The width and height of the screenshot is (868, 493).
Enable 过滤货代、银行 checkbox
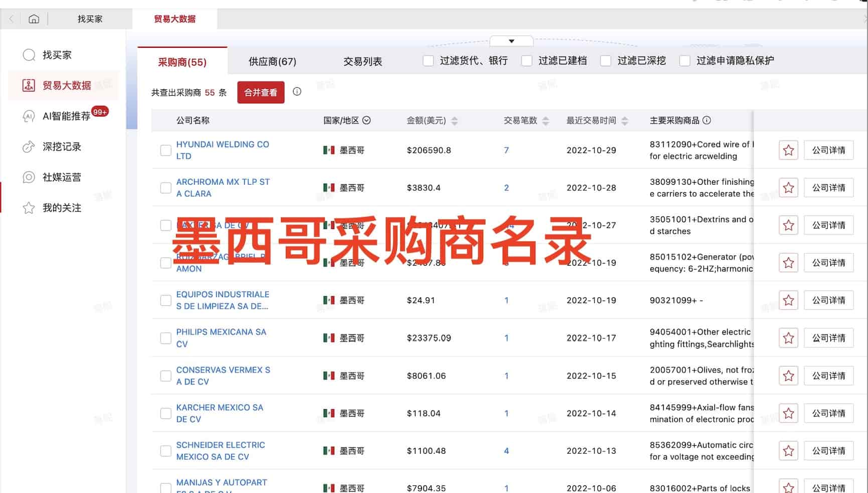(428, 61)
